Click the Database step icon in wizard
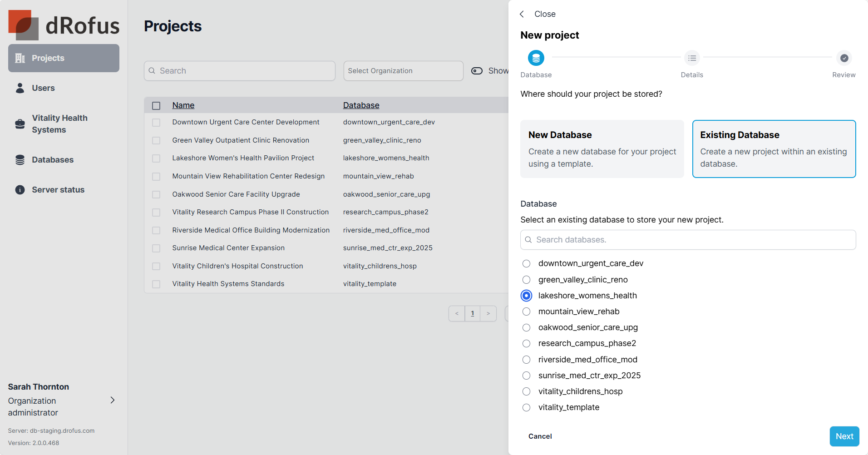The height and width of the screenshot is (455, 868). click(536, 58)
